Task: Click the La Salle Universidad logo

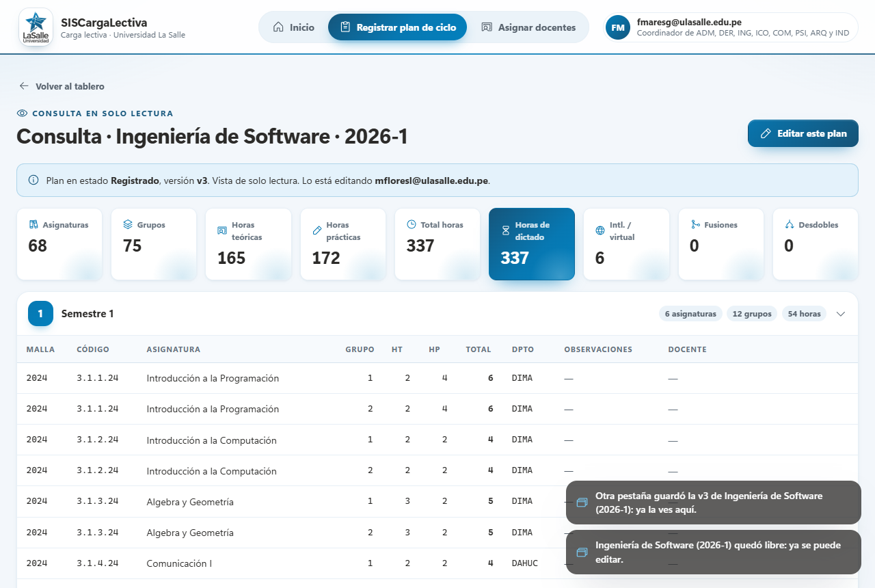Action: pos(36,27)
